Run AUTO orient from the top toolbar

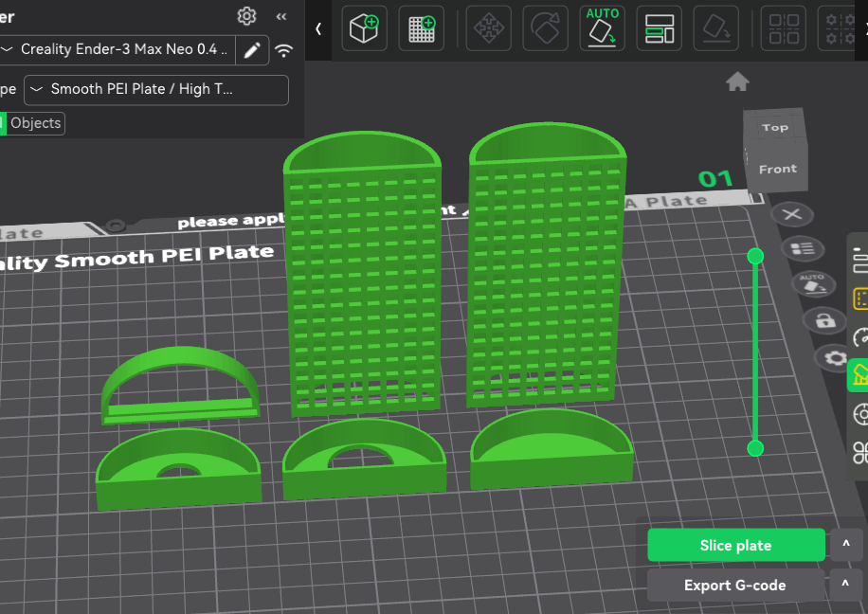(x=603, y=28)
